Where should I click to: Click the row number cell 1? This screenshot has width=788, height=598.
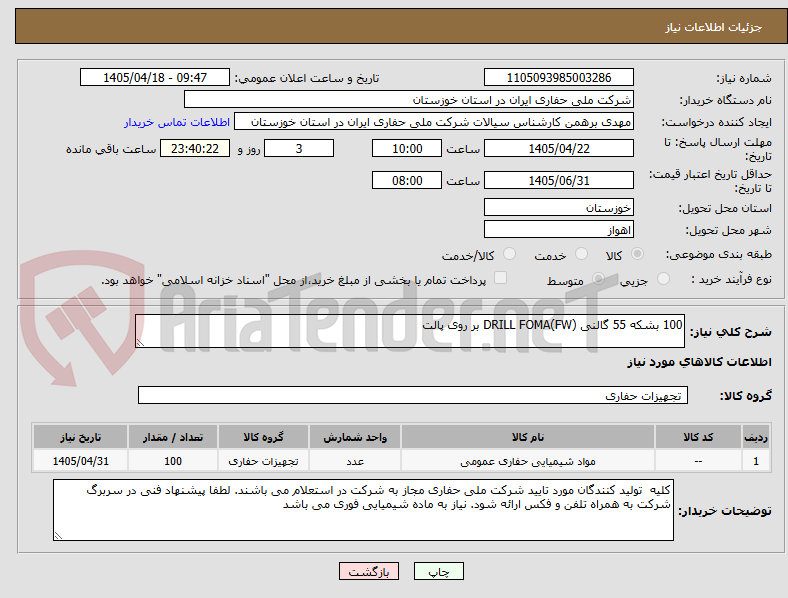pos(756,461)
